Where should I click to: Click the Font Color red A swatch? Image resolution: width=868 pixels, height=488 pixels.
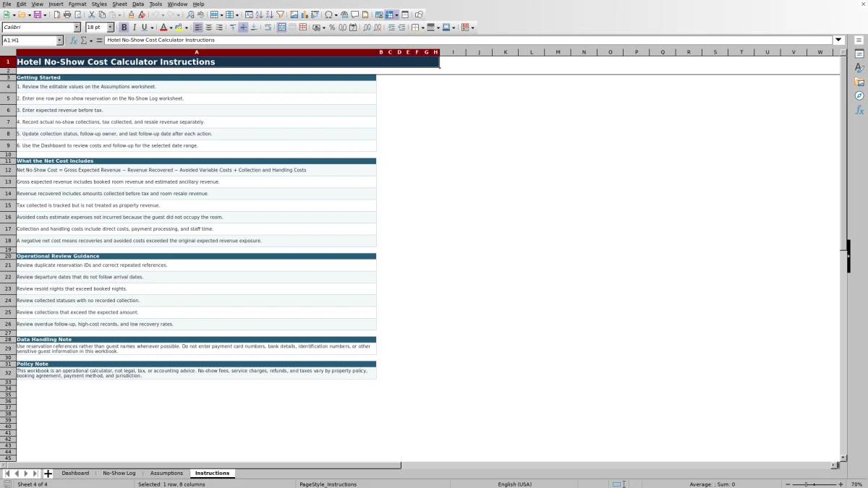click(x=163, y=27)
